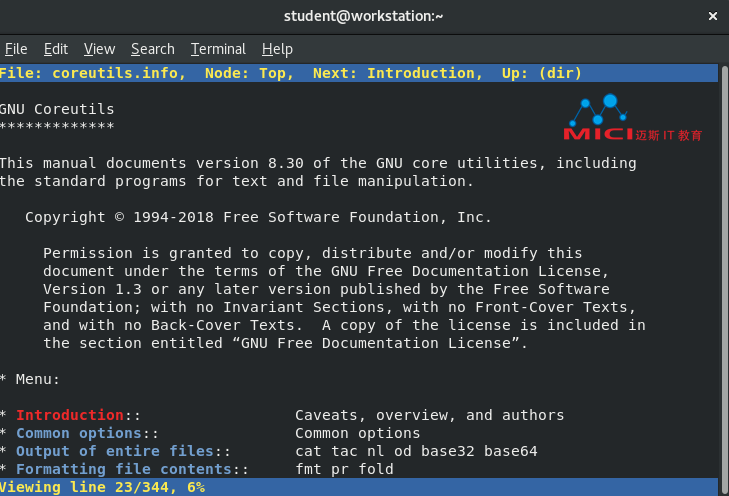This screenshot has width=729, height=496.
Task: Open the Search menu
Action: point(152,49)
